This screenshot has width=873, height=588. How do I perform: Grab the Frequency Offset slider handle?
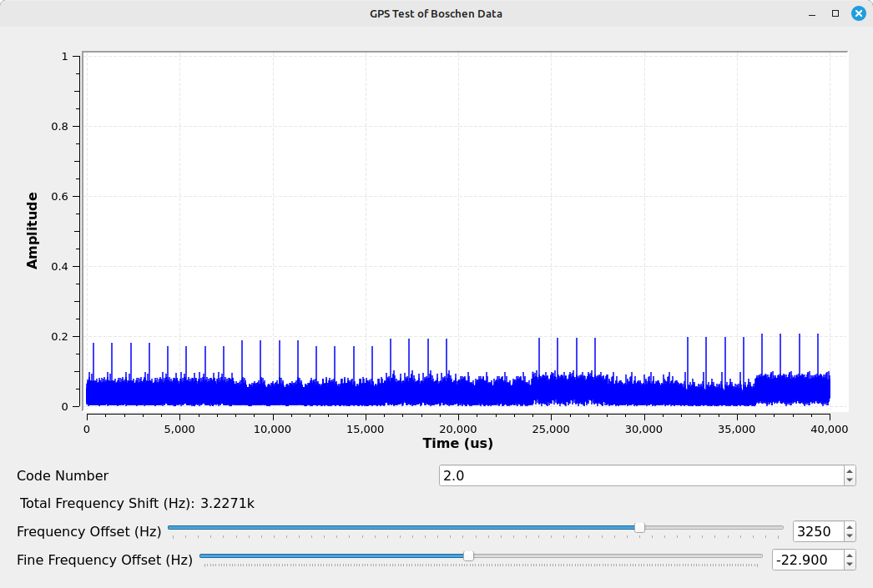tap(639, 527)
